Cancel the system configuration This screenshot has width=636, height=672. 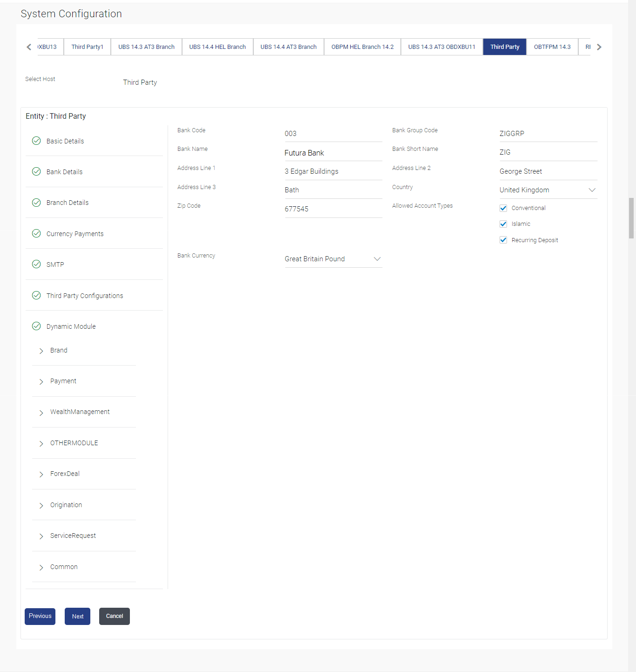[x=115, y=616]
